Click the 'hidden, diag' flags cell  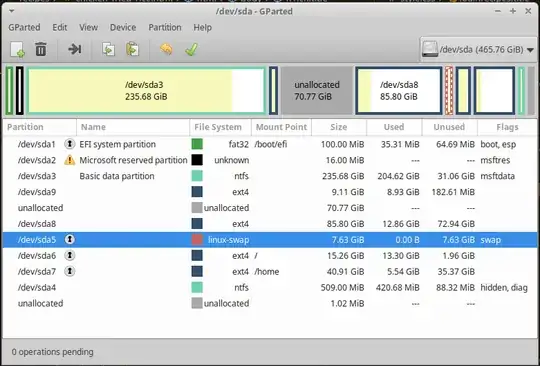pos(504,287)
